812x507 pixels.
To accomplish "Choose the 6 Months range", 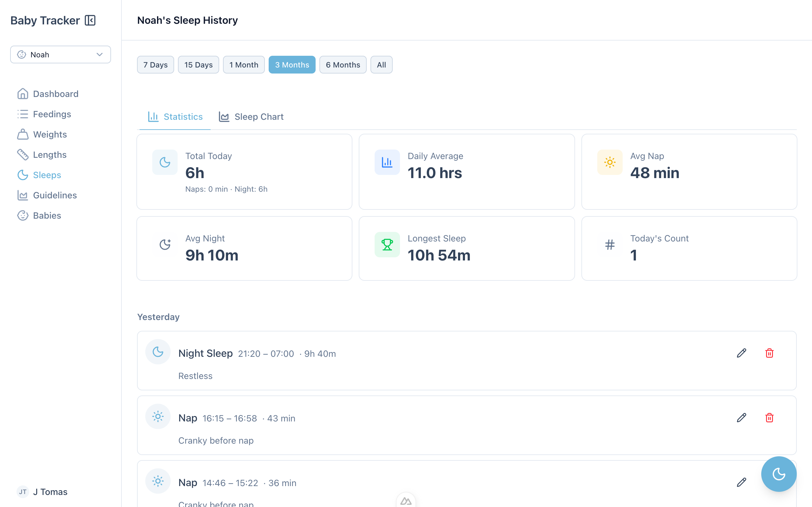I will tap(343, 64).
